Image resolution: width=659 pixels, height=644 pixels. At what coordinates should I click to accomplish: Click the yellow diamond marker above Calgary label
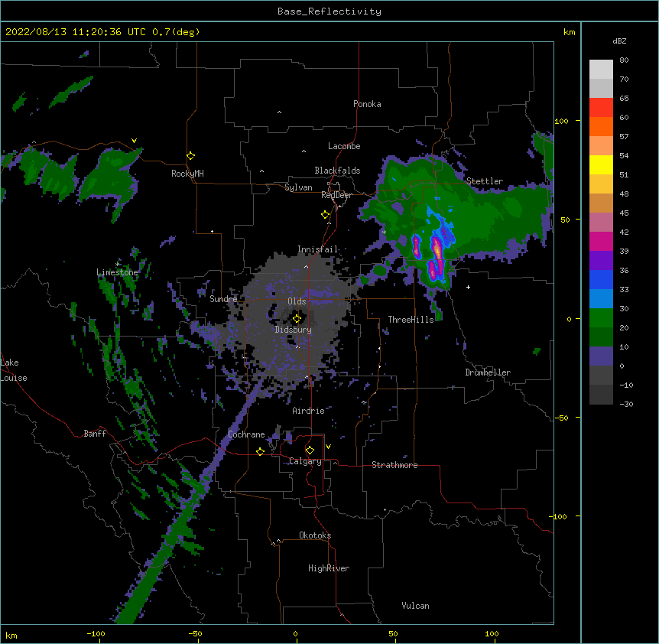(310, 450)
